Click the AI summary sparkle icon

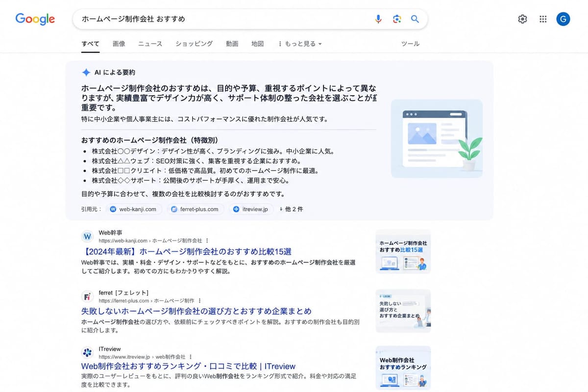coord(86,73)
